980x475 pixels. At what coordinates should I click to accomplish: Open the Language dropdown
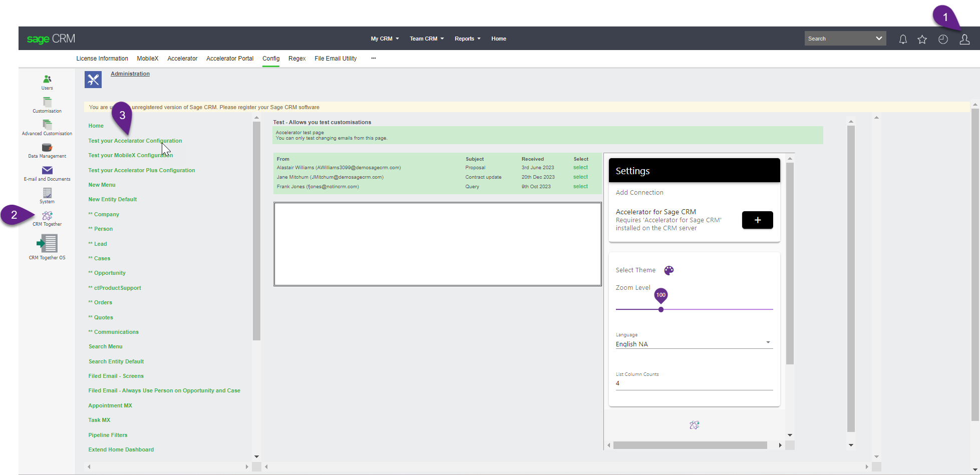[x=694, y=344]
